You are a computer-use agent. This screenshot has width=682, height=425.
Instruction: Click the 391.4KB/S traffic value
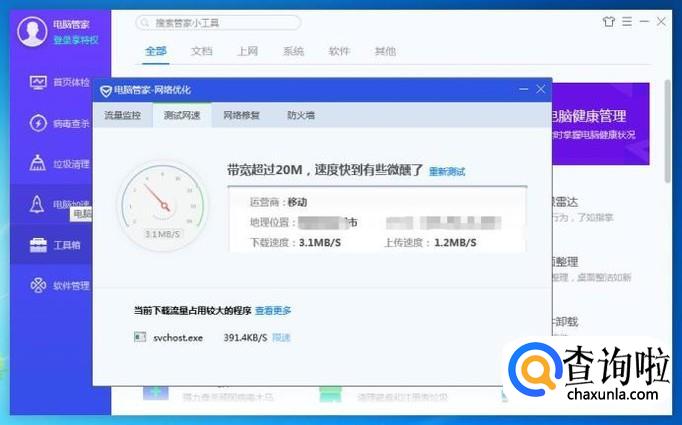tap(245, 338)
